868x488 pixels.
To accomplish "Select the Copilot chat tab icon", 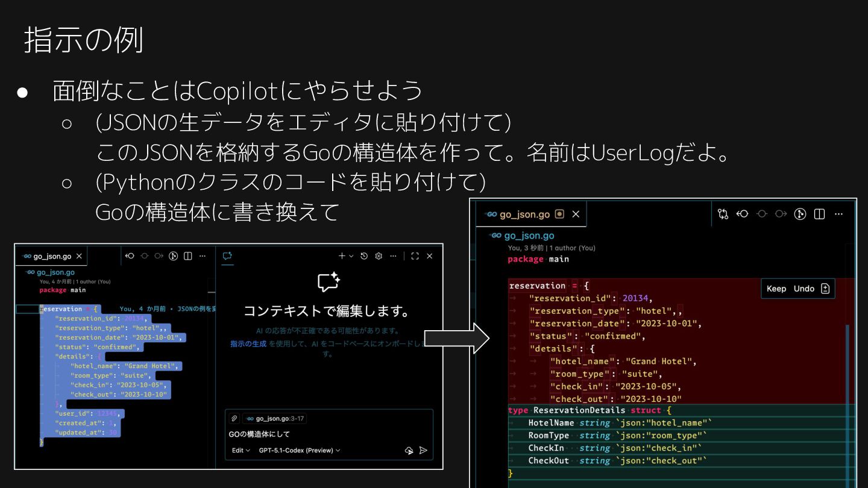I will [227, 256].
